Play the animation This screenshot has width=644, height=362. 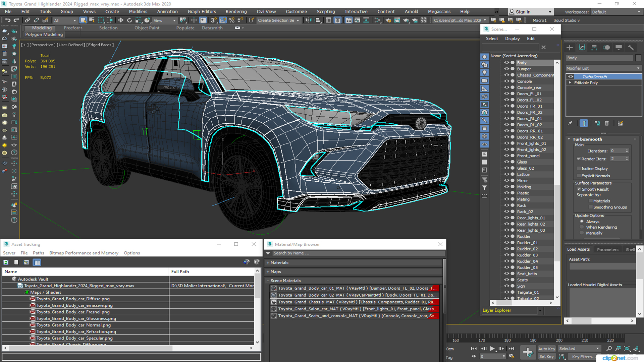click(492, 349)
